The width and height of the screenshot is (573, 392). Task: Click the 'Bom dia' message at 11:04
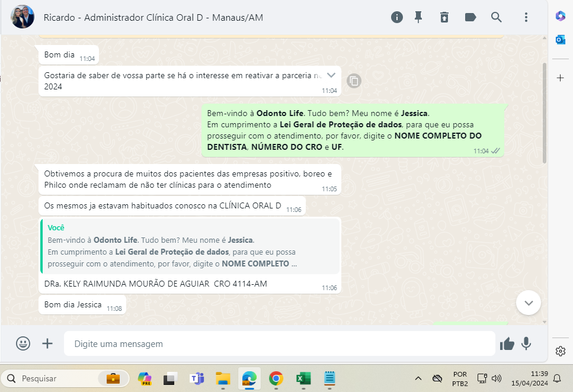(x=69, y=55)
